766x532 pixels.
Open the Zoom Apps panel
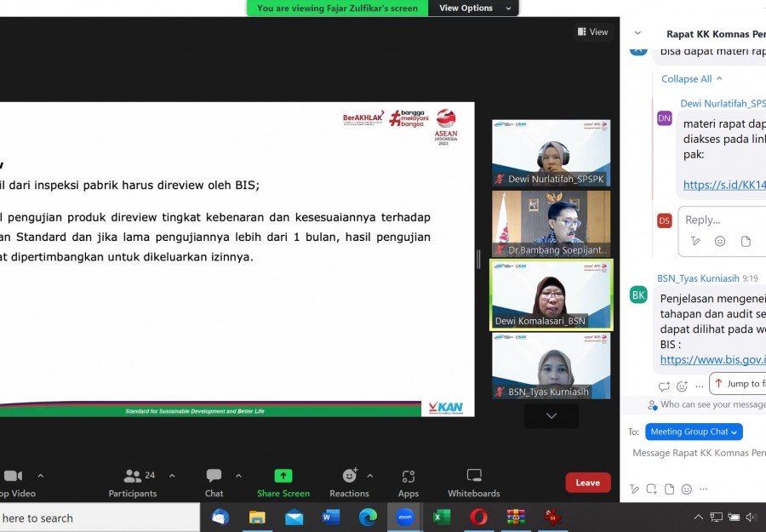click(x=409, y=483)
